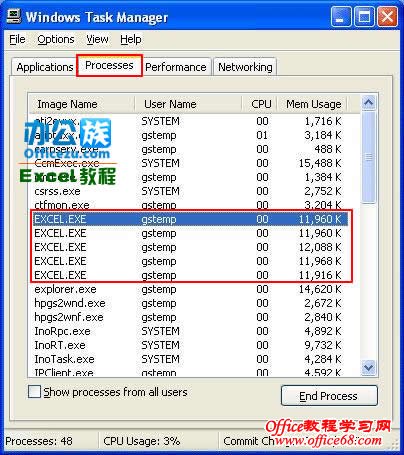Select the EXCEL.EXE row using 11,916 K
The width and height of the screenshot is (404, 455).
(x=190, y=275)
